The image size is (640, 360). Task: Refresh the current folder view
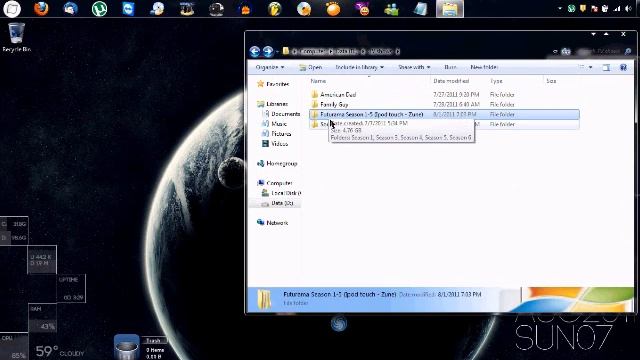point(566,51)
